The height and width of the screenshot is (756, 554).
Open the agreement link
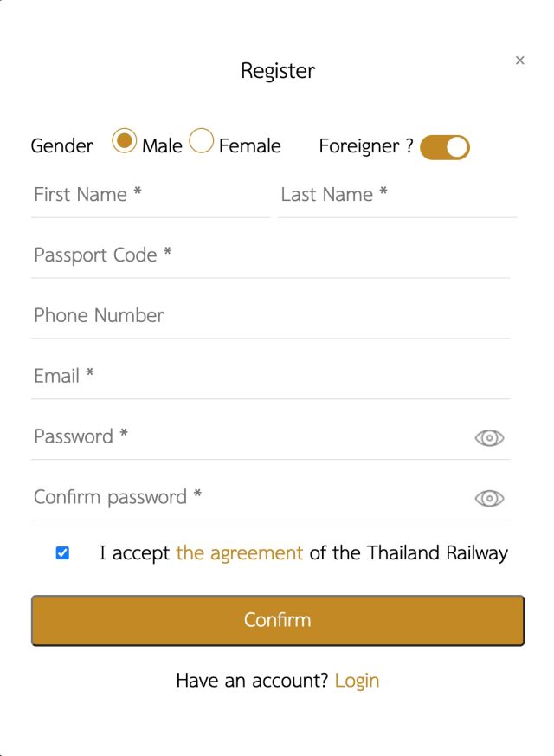coord(240,553)
